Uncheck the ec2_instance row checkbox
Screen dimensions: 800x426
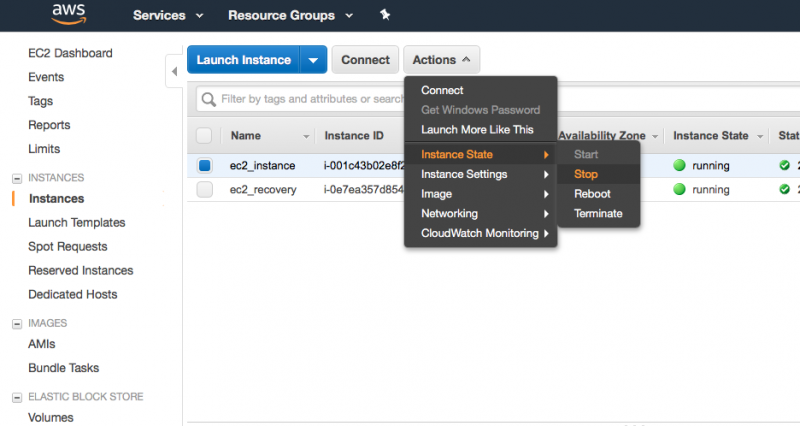205,165
